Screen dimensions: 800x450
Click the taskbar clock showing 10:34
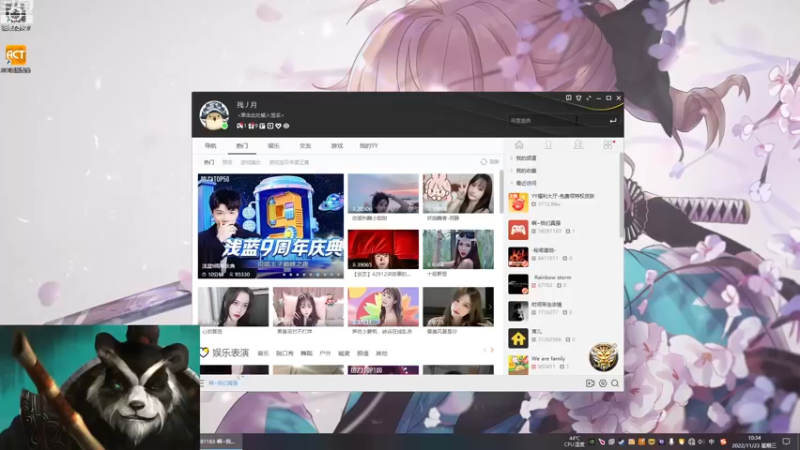click(x=754, y=442)
